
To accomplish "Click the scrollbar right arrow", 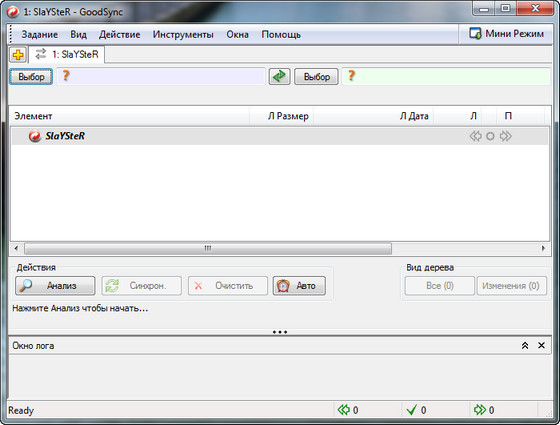I will click(544, 248).
